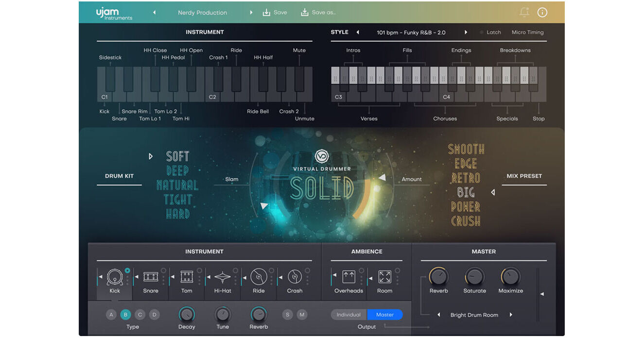Switch output to Master
Screen dimensions: 644x338
coord(384,315)
